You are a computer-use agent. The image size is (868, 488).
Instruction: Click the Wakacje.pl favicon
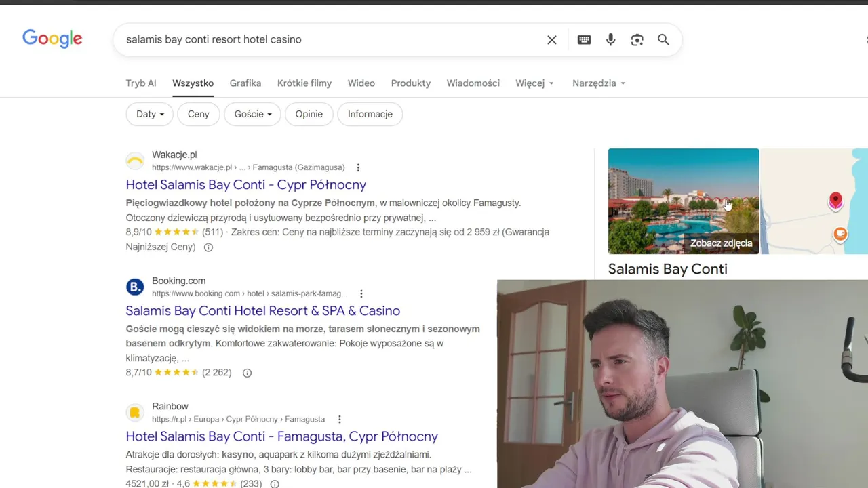135,161
